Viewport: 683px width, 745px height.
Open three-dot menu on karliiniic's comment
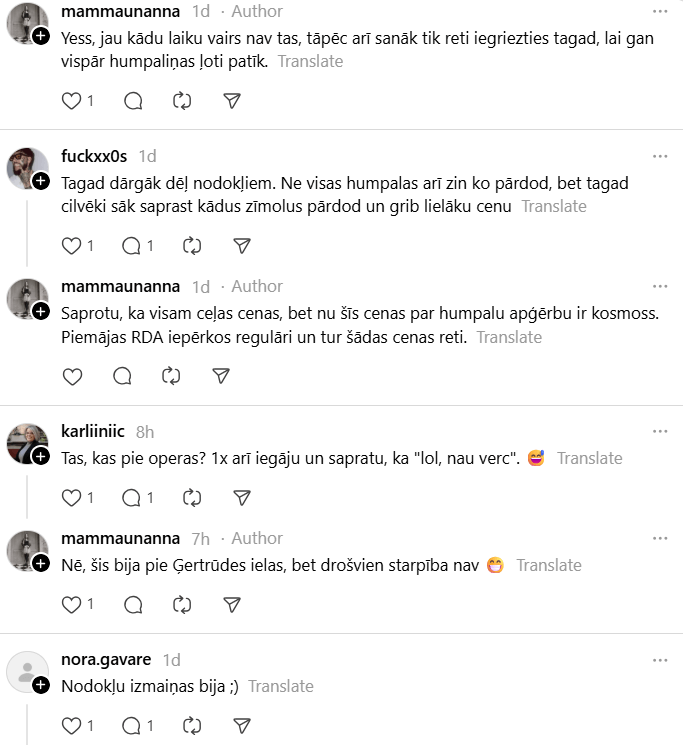pos(660,431)
